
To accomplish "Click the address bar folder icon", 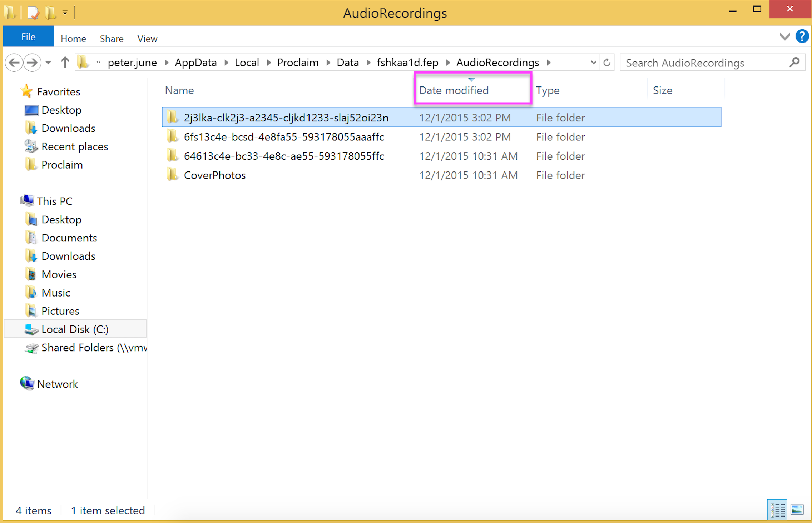I will [83, 63].
